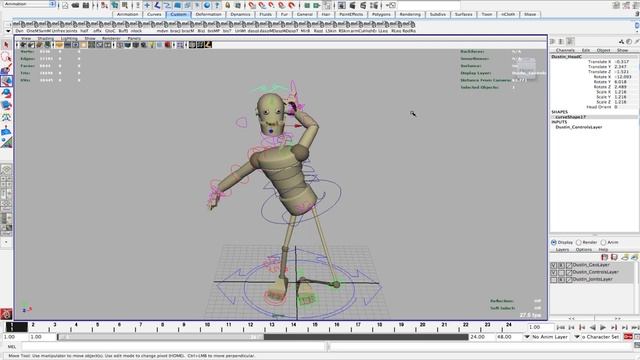Viewport: 640px width, 360px height.
Task: Open the Options menu in Layer Editor
Action: [584, 249]
